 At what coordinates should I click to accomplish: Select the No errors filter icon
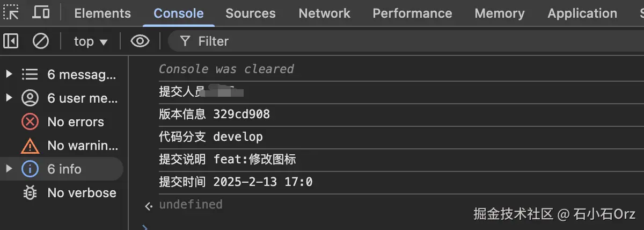(30, 122)
